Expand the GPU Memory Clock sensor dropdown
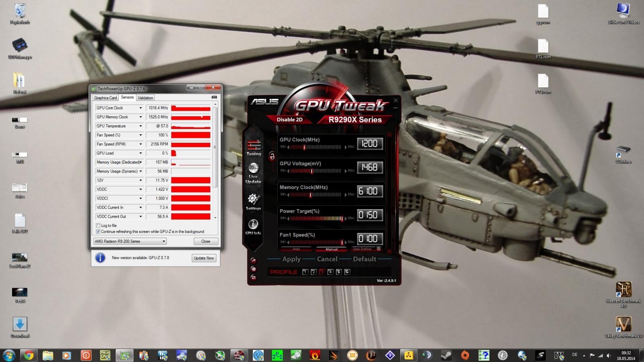Viewport: 644px width, 362px height. (140, 117)
